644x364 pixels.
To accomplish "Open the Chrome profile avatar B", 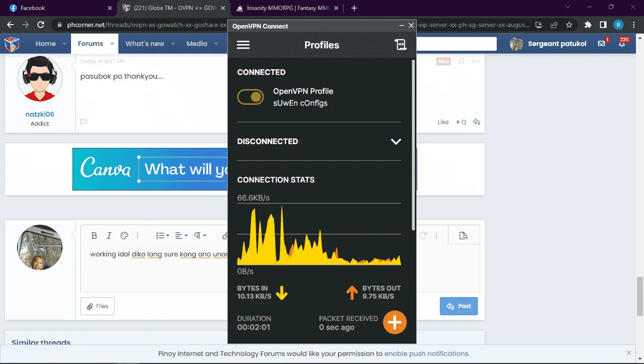I will (618, 25).
